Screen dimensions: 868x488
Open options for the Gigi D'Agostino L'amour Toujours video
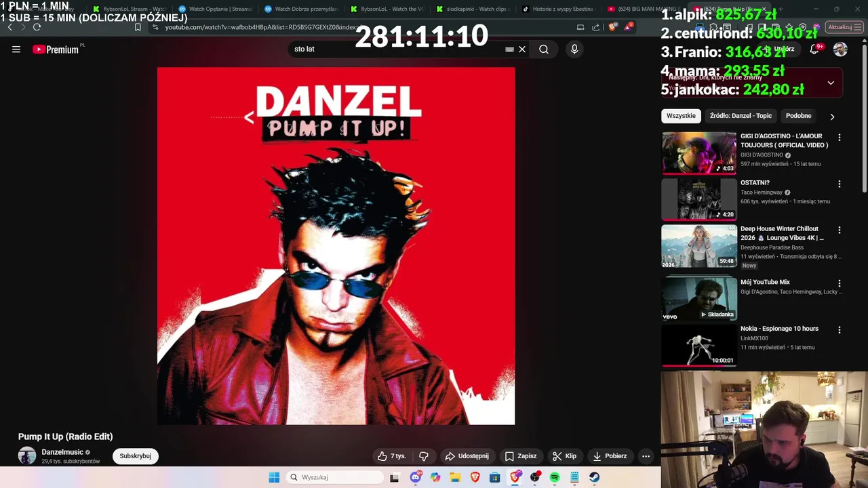[x=840, y=138]
